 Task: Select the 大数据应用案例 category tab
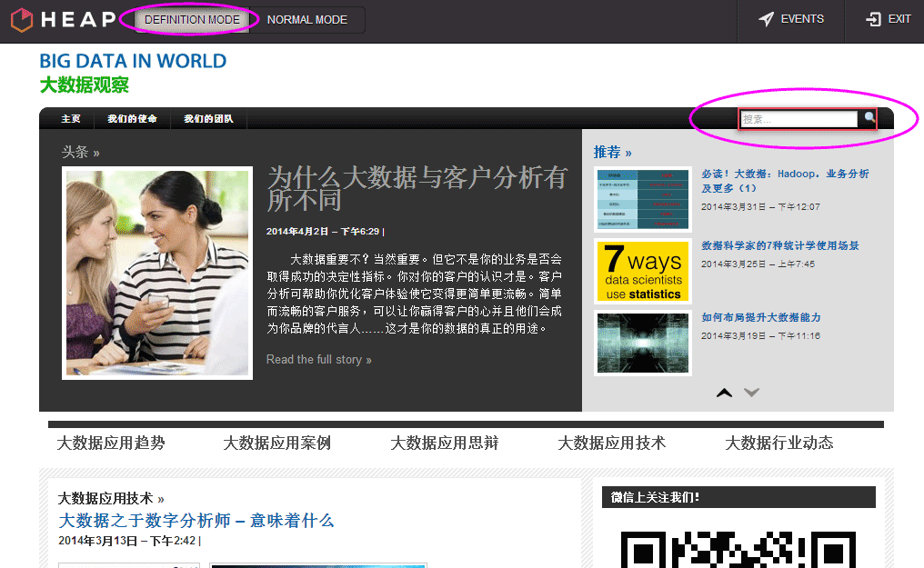[x=277, y=443]
